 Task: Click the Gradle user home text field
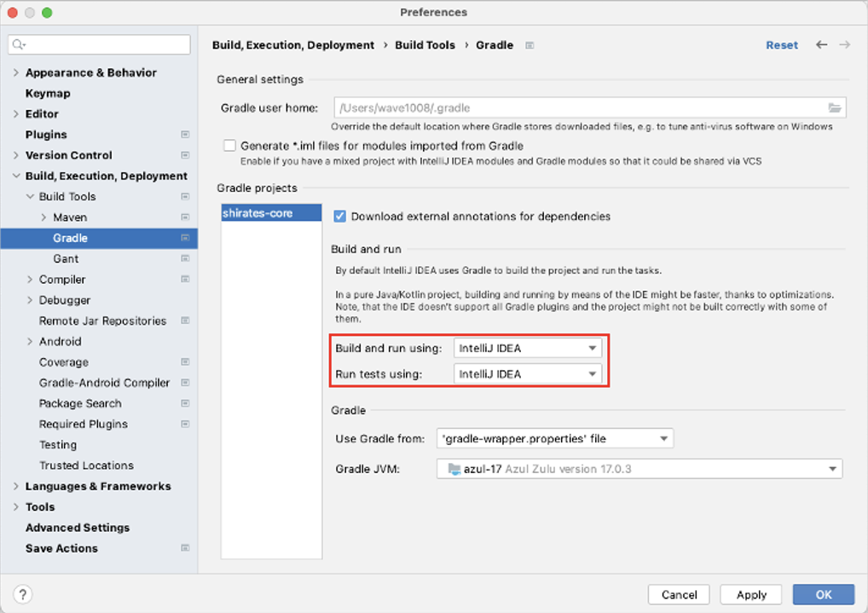click(x=580, y=108)
